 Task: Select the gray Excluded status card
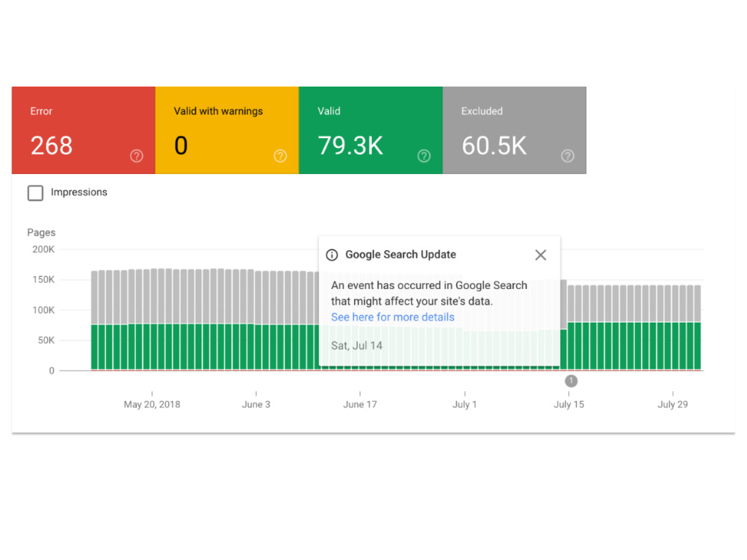pyautogui.click(x=515, y=130)
